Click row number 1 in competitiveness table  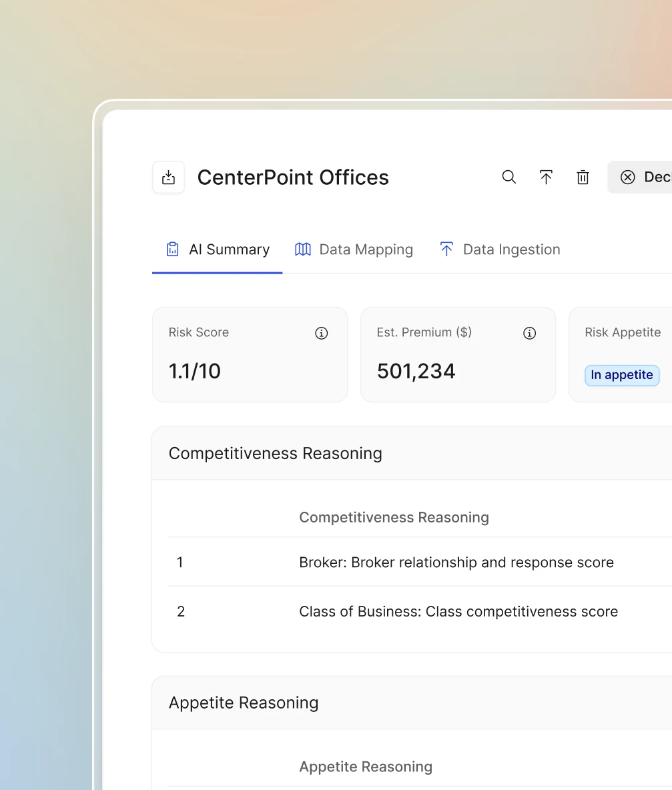[180, 562]
